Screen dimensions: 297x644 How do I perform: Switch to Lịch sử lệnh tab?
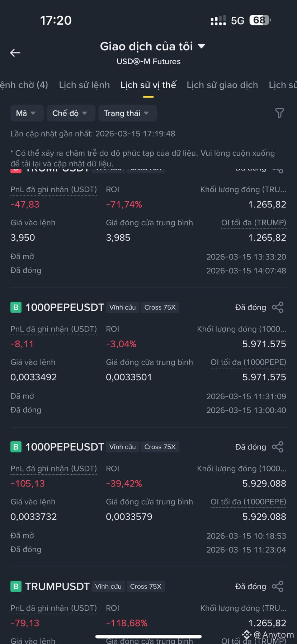click(x=84, y=85)
